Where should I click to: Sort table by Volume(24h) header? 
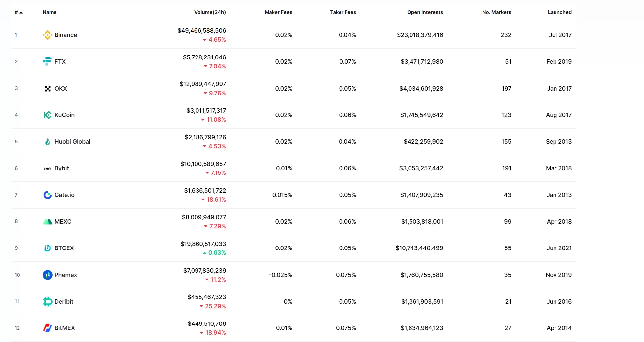[x=210, y=12]
